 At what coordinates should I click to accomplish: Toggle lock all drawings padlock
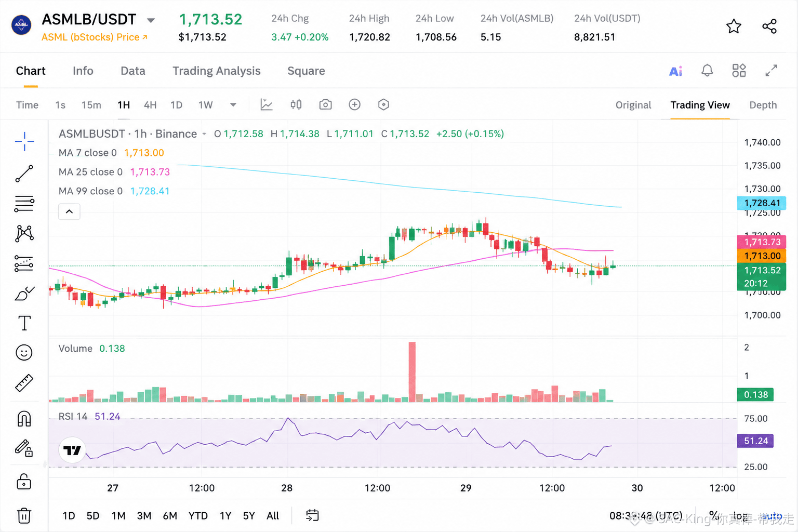tap(24, 481)
